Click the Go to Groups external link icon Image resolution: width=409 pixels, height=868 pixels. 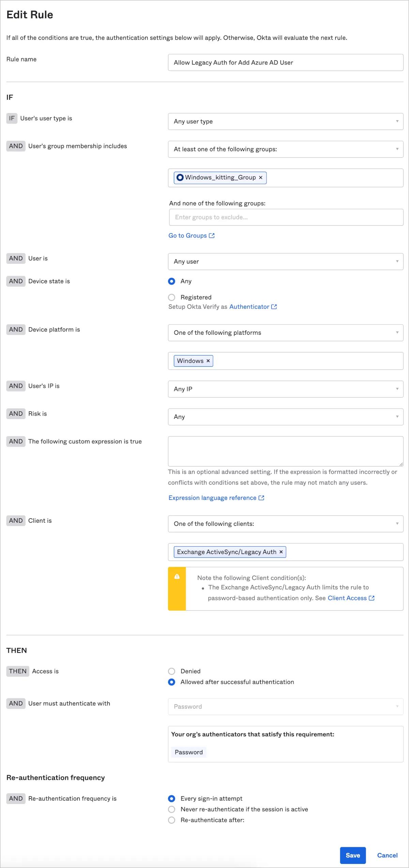click(212, 235)
